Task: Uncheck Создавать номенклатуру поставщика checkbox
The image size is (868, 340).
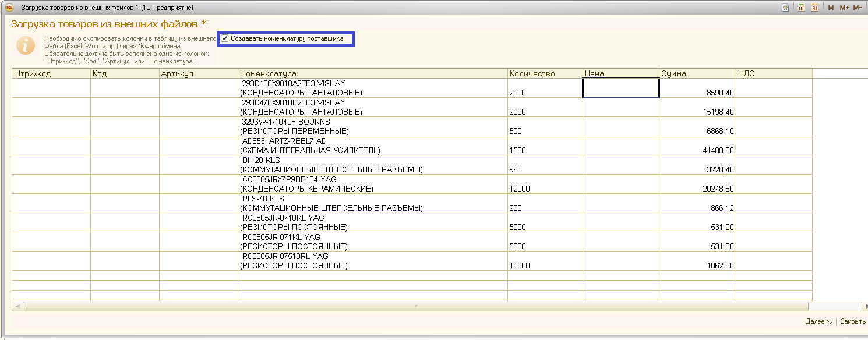Action: pos(224,39)
